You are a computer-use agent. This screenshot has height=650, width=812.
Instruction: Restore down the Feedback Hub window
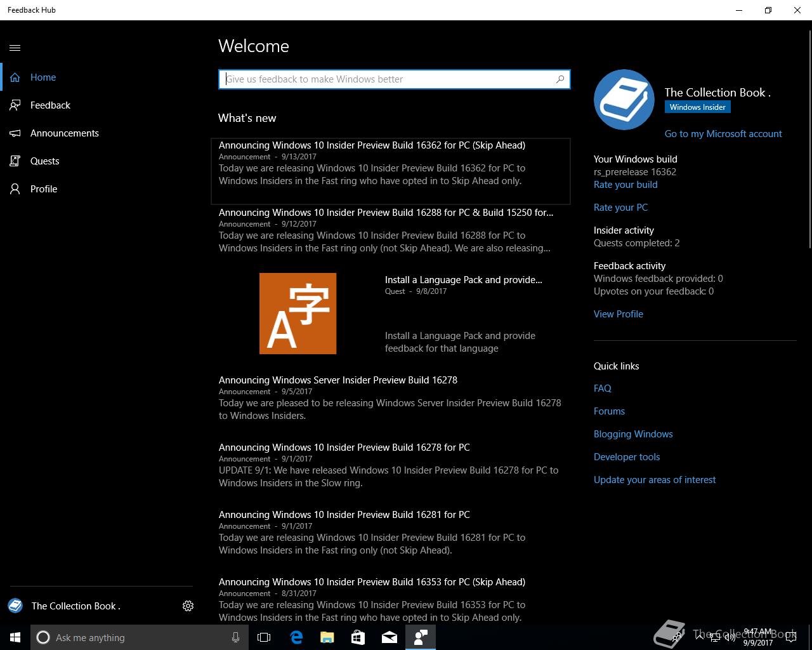click(768, 10)
